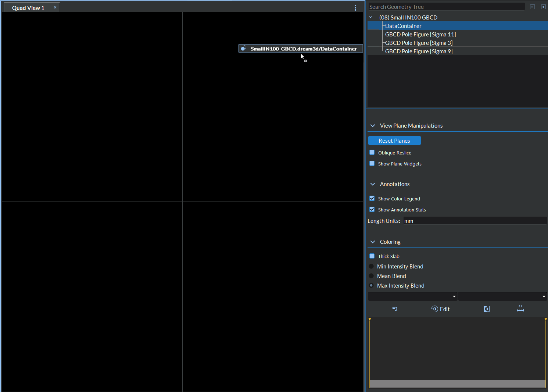Close the Quad View 1 tab
Screen dimensions: 548x392
click(x=55, y=7)
